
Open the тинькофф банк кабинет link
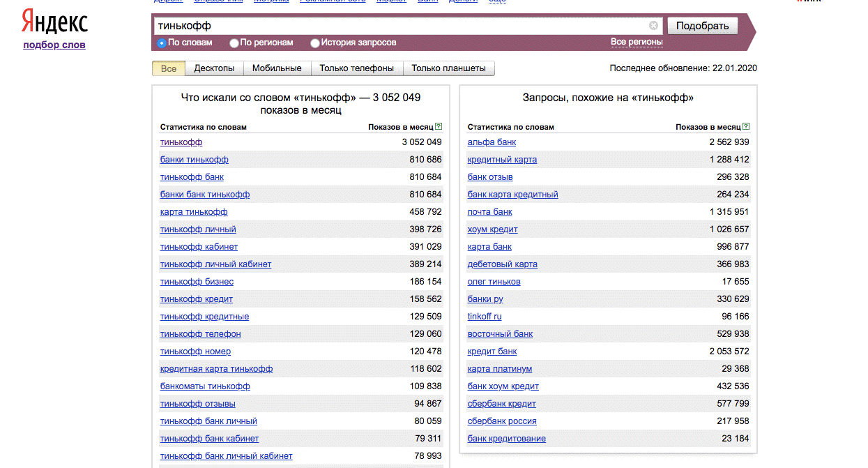point(209,439)
